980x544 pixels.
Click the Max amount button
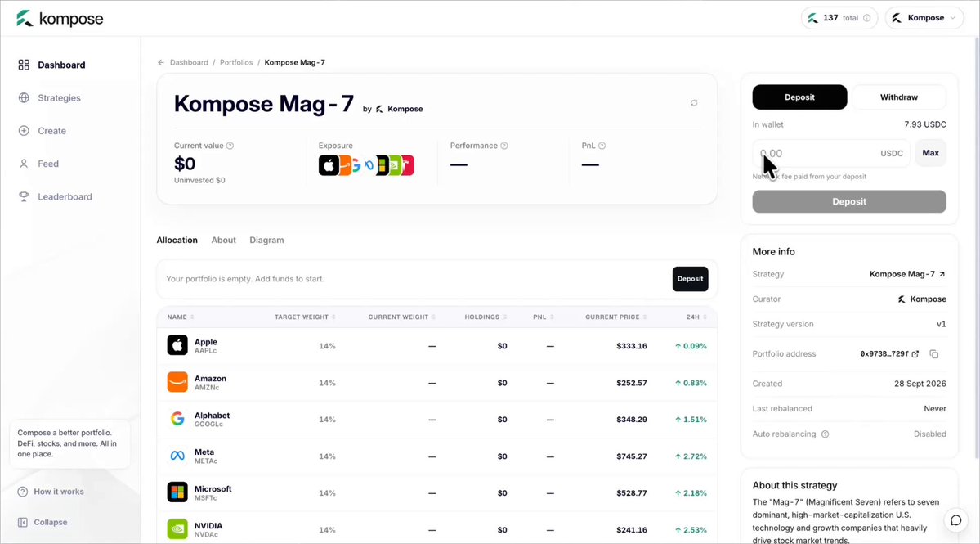(x=931, y=153)
